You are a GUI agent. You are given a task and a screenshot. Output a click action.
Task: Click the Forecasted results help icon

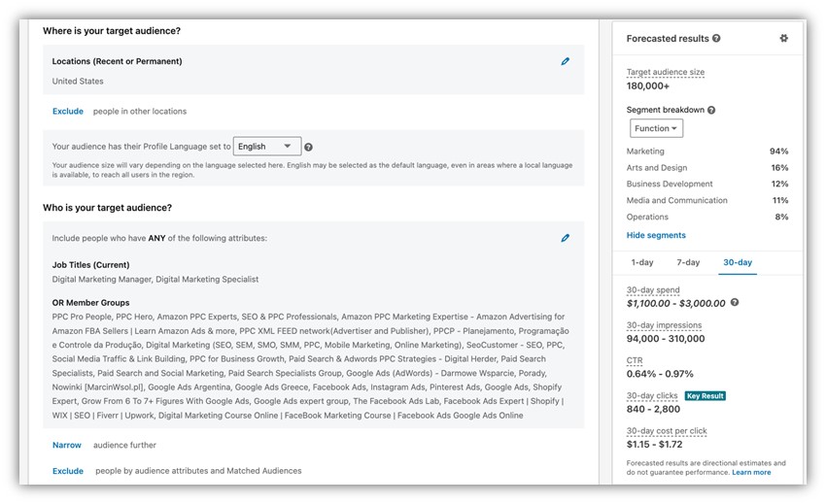tap(716, 39)
